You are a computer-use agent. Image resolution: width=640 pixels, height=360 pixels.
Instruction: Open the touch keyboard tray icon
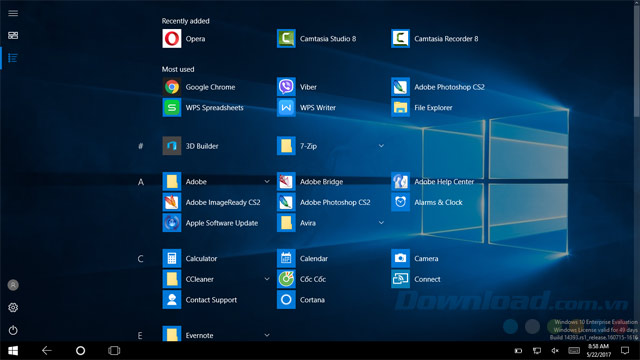574,351
